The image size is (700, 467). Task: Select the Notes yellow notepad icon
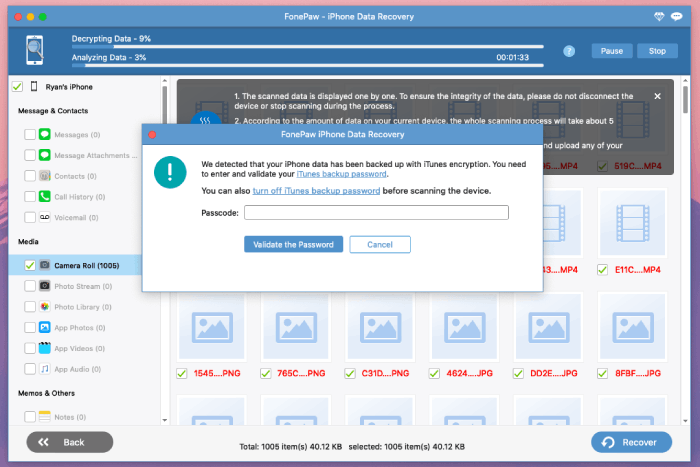point(45,417)
